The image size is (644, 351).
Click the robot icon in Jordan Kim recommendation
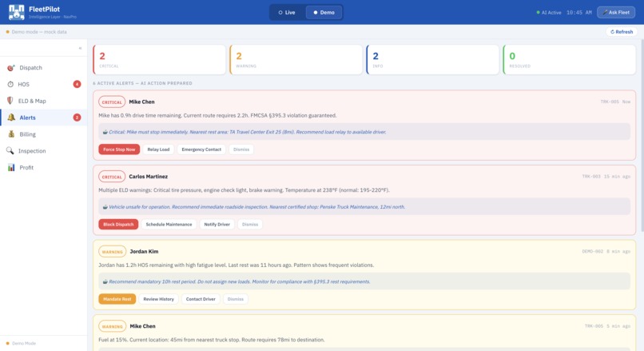point(105,281)
